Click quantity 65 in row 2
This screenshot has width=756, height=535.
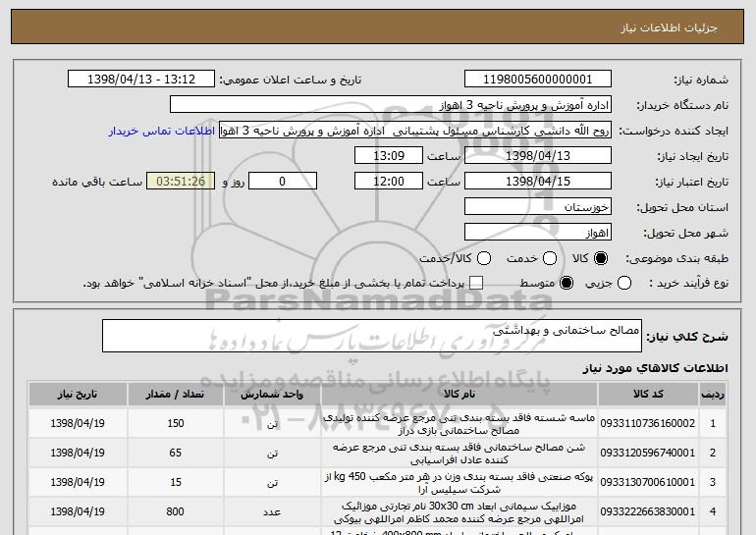[176, 453]
